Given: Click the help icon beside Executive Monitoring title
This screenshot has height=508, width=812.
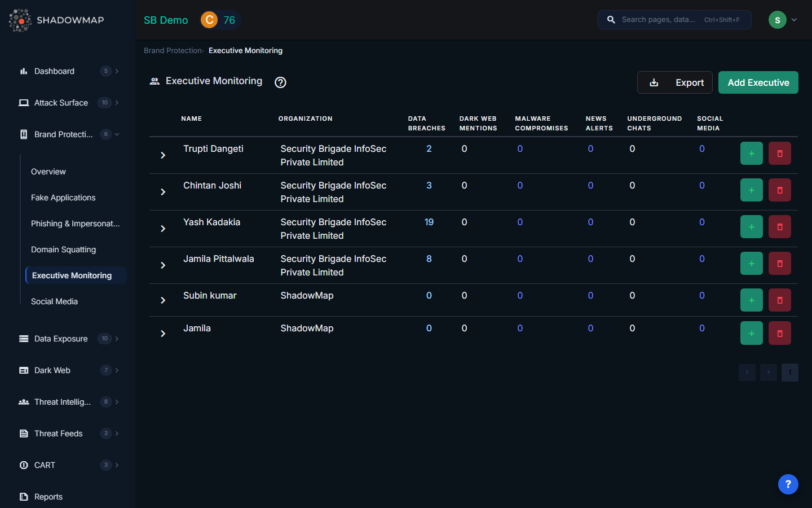Looking at the screenshot, I should point(280,82).
